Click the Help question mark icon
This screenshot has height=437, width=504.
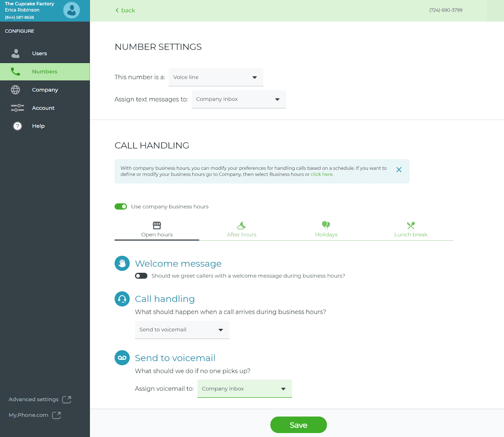[17, 126]
